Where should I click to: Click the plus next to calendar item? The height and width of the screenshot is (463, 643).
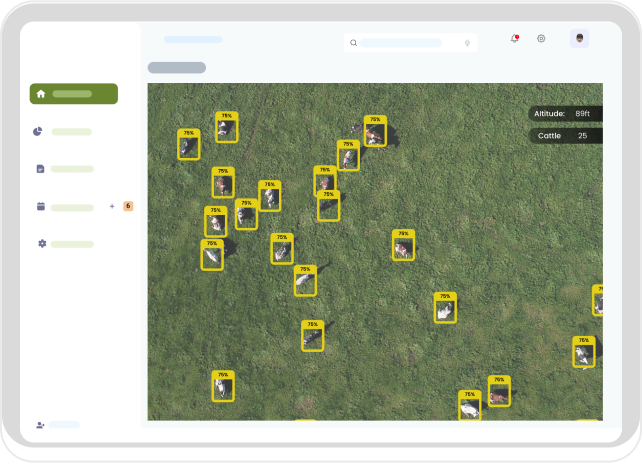pos(112,206)
